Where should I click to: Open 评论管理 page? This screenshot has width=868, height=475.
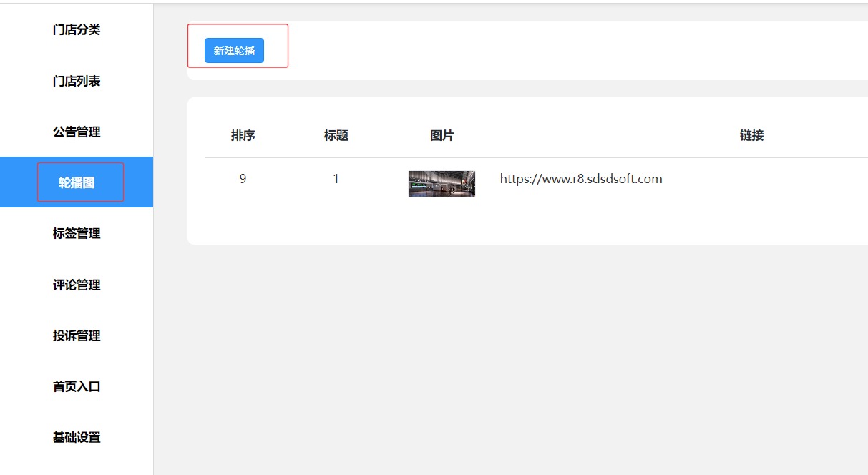click(x=77, y=285)
